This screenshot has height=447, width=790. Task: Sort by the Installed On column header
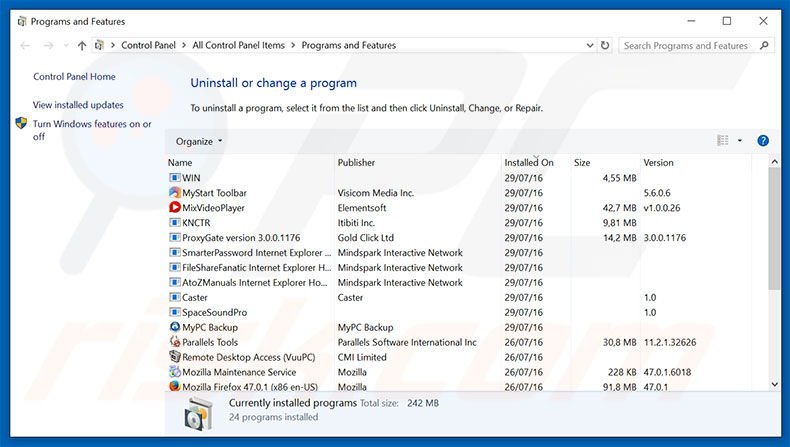[529, 163]
